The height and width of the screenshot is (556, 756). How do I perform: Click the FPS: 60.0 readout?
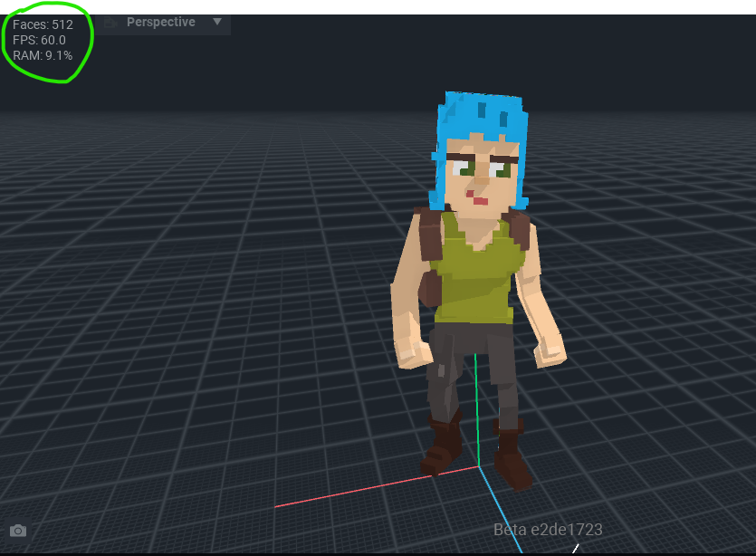point(39,40)
